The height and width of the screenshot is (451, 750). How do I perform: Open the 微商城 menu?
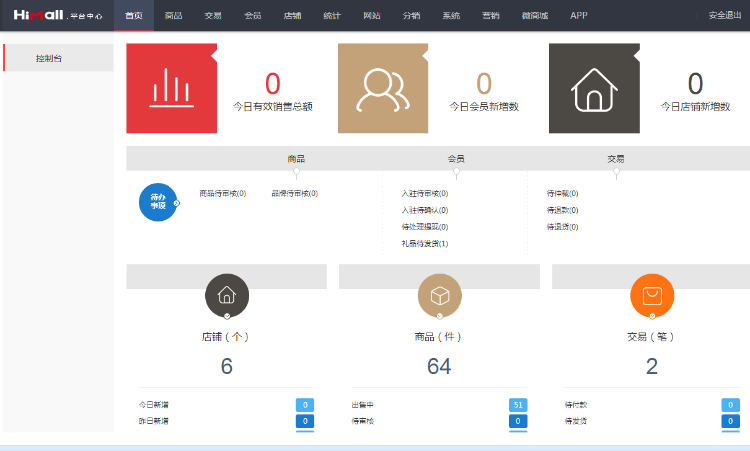(x=535, y=15)
